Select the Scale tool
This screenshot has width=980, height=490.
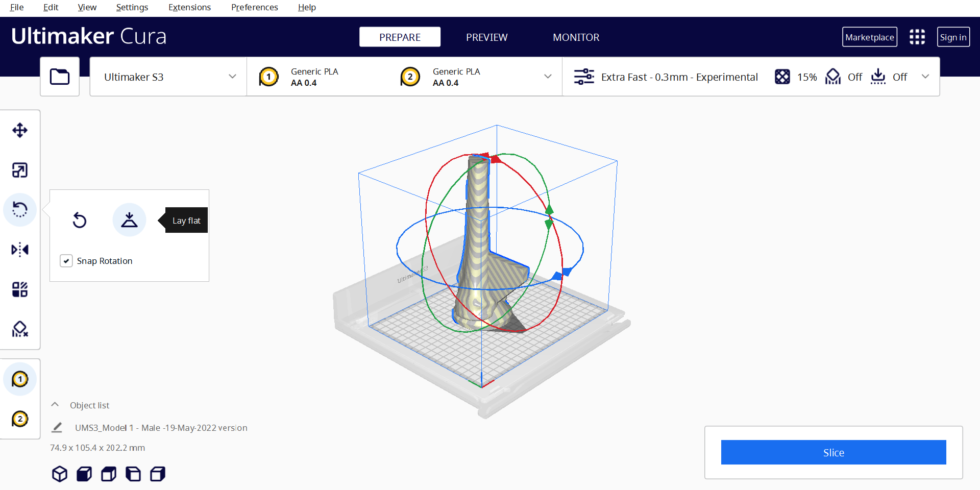pyautogui.click(x=20, y=170)
